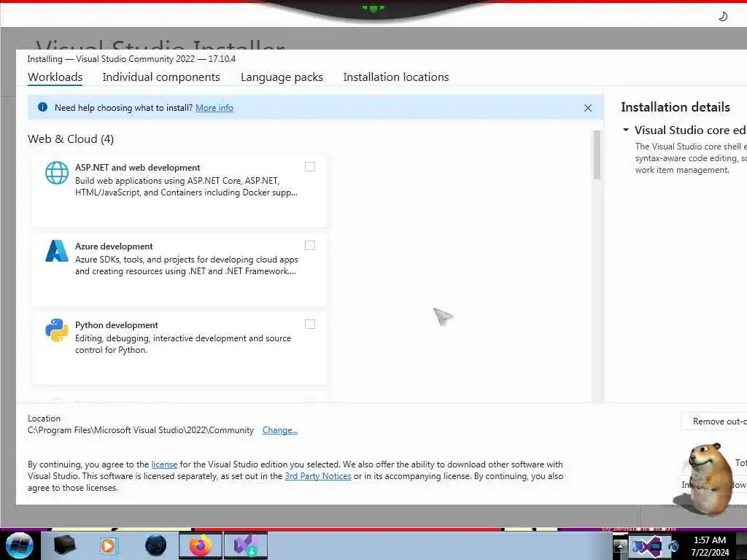Image resolution: width=747 pixels, height=560 pixels.
Task: Open Visual Studio Installer taskbar icon
Action: click(246, 545)
